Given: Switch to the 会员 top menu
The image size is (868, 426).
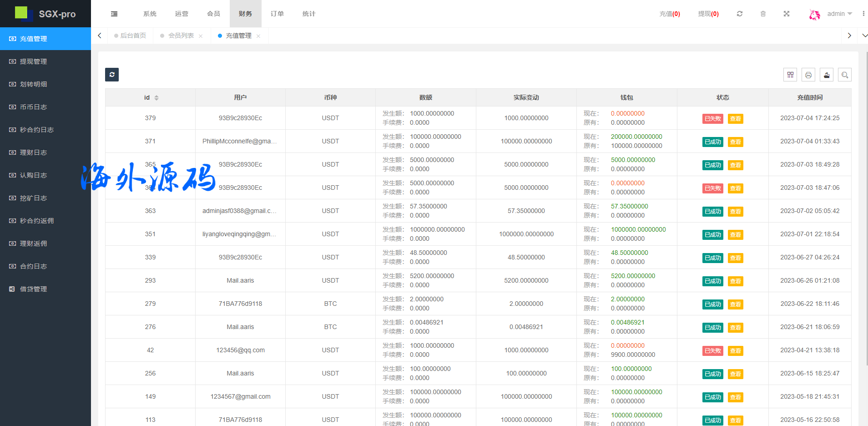Looking at the screenshot, I should (x=213, y=14).
